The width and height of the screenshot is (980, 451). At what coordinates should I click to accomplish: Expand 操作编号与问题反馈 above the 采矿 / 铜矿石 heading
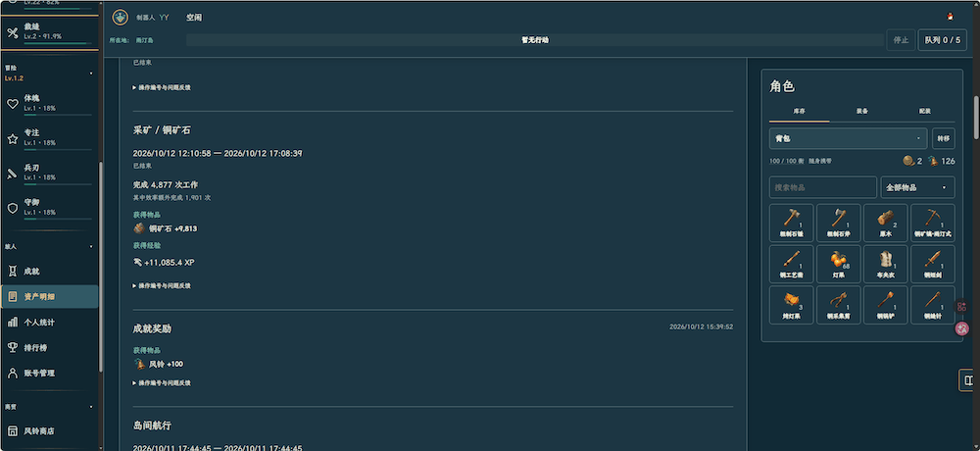pyautogui.click(x=162, y=87)
